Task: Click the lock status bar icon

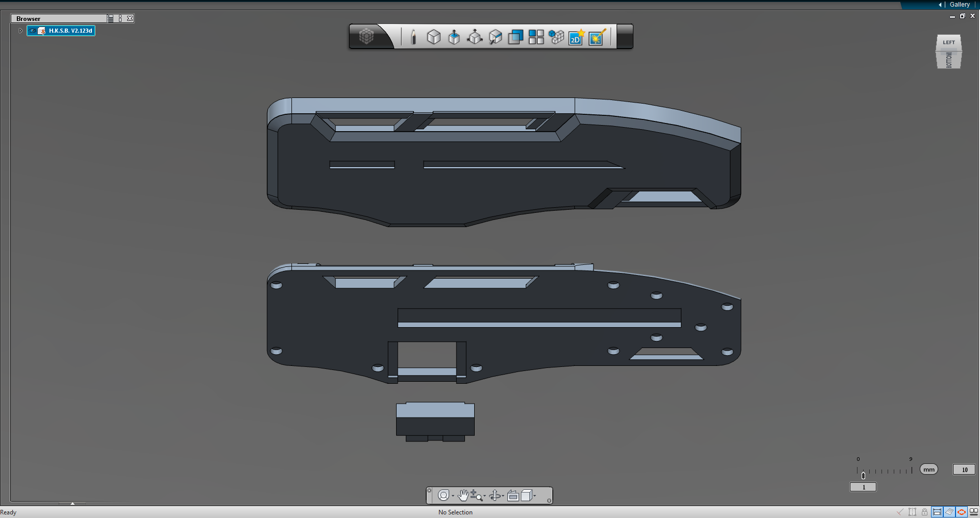Action: 924,512
